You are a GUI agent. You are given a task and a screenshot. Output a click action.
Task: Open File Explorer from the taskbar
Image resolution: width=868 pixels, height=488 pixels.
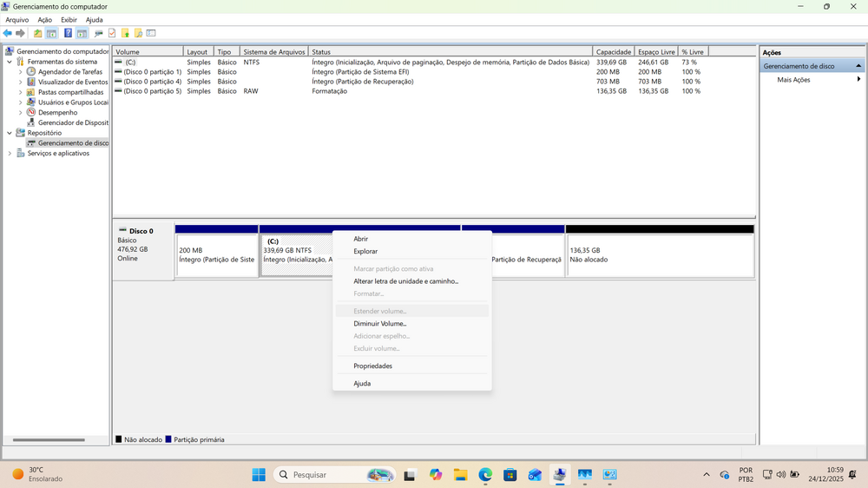pos(460,474)
